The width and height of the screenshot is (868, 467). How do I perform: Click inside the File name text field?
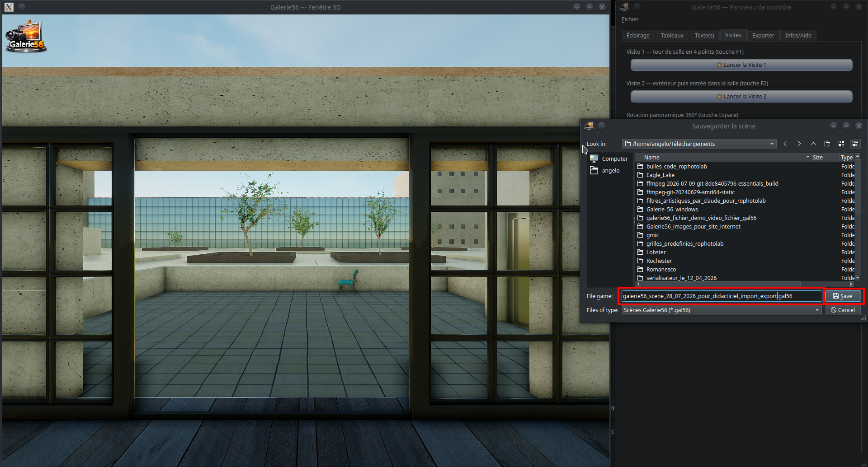tap(722, 296)
